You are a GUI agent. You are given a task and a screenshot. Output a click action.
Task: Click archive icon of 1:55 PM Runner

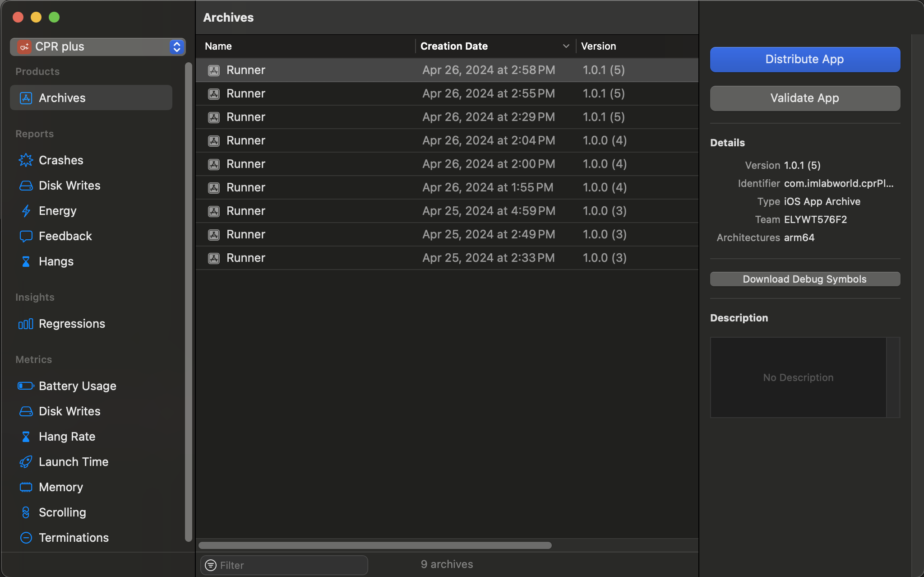tap(214, 188)
